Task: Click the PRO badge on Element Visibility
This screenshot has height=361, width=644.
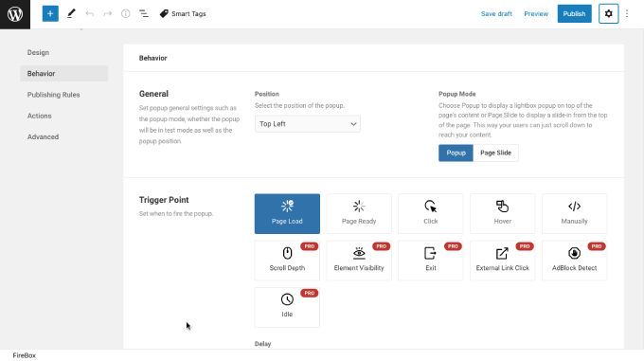Action: point(381,246)
